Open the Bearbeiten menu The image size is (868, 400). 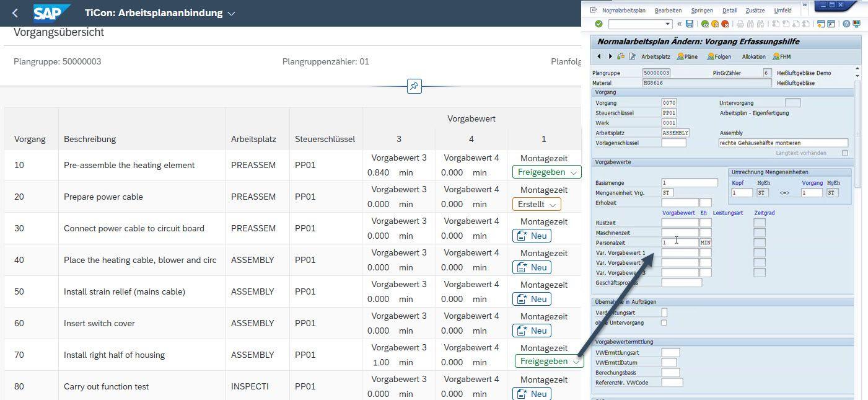(x=668, y=11)
